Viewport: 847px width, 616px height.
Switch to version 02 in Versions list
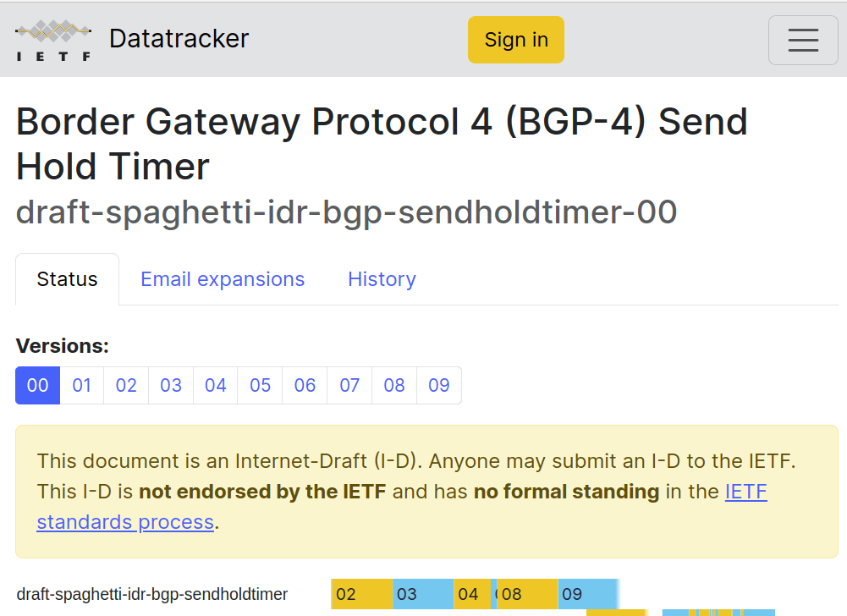coord(126,386)
